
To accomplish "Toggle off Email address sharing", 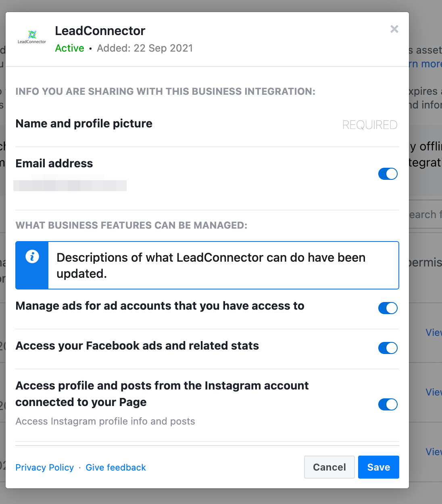I will coord(388,174).
